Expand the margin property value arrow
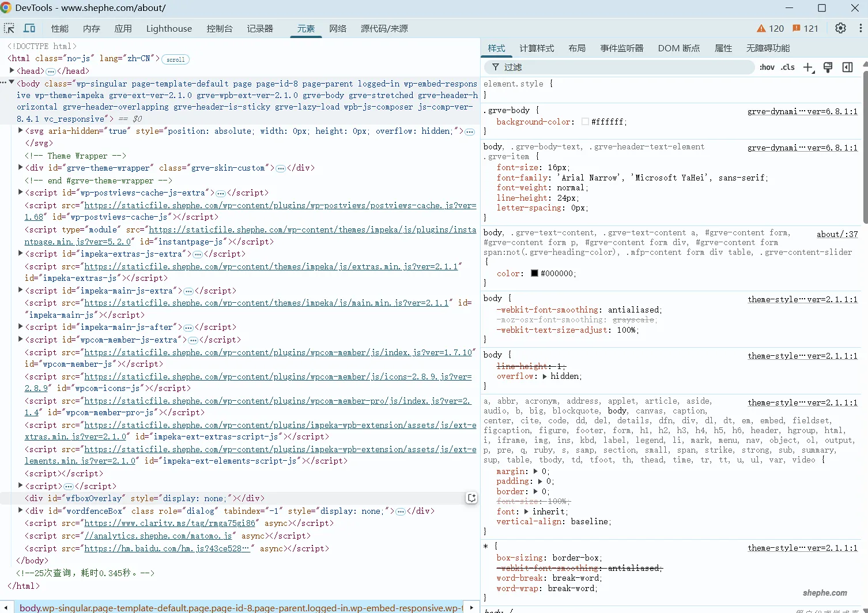The height and width of the screenshot is (613, 868). 535,471
